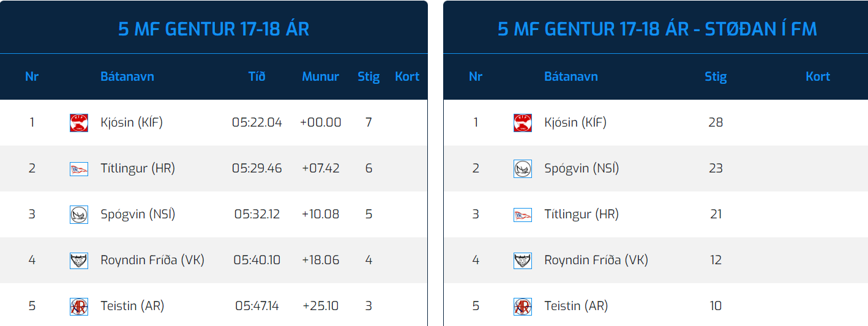Click the Kort header in the FM standings table
This screenshot has width=868, height=326.
click(818, 76)
